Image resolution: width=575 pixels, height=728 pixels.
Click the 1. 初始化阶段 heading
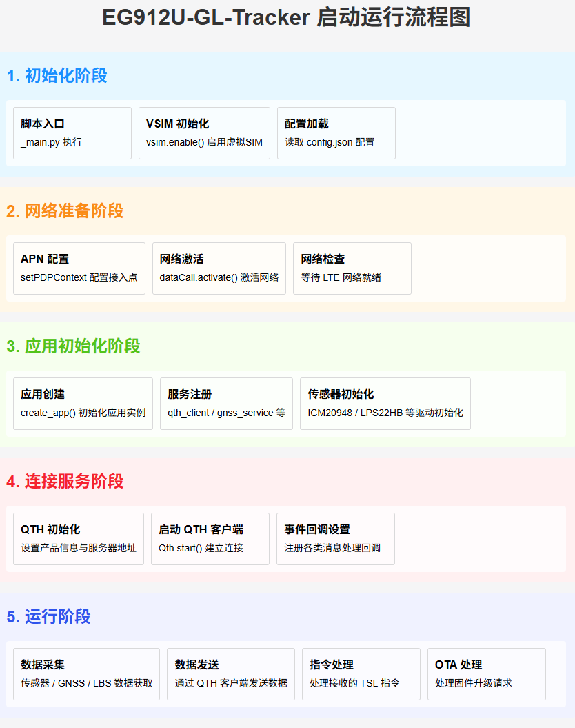(x=57, y=76)
